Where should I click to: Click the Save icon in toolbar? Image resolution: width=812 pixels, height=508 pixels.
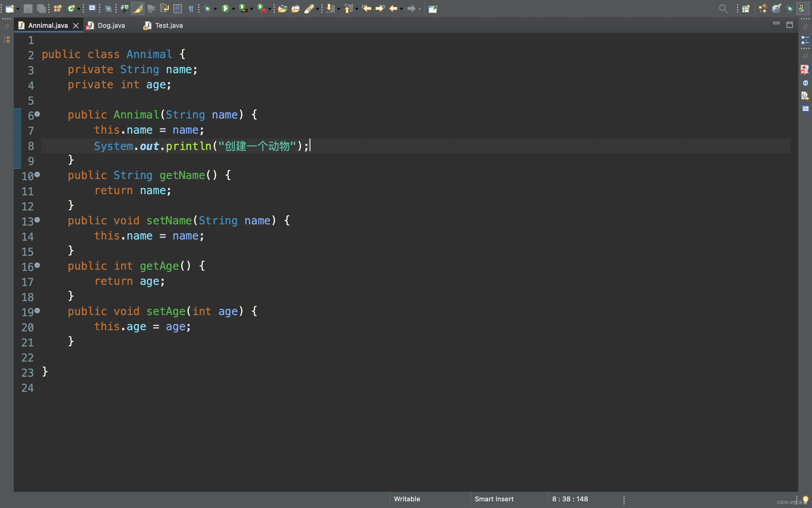[x=28, y=9]
